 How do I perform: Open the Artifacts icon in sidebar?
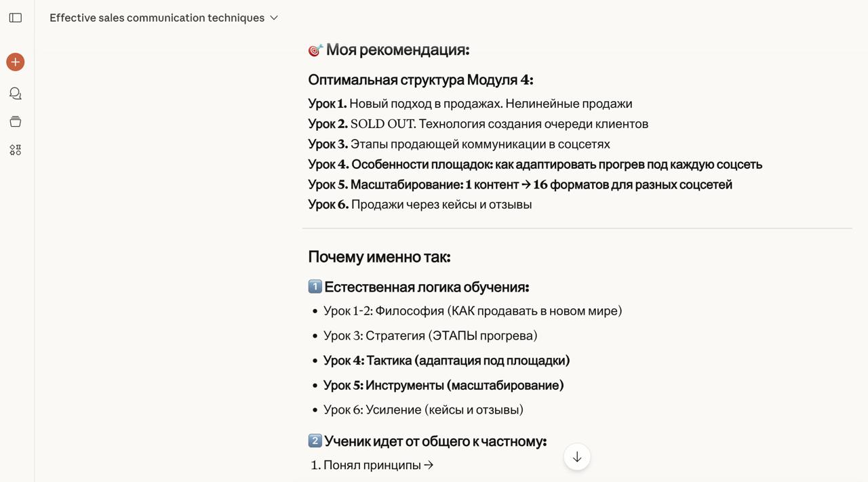[x=16, y=150]
